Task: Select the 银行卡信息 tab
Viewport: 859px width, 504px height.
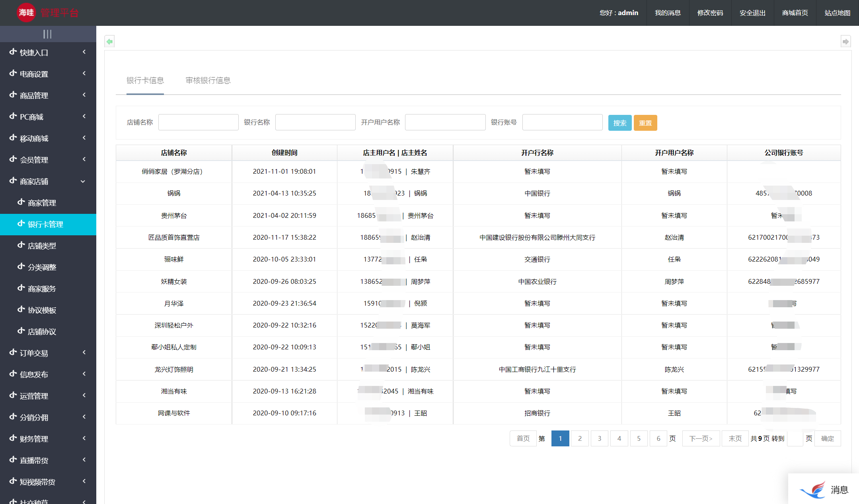Action: [x=145, y=81]
